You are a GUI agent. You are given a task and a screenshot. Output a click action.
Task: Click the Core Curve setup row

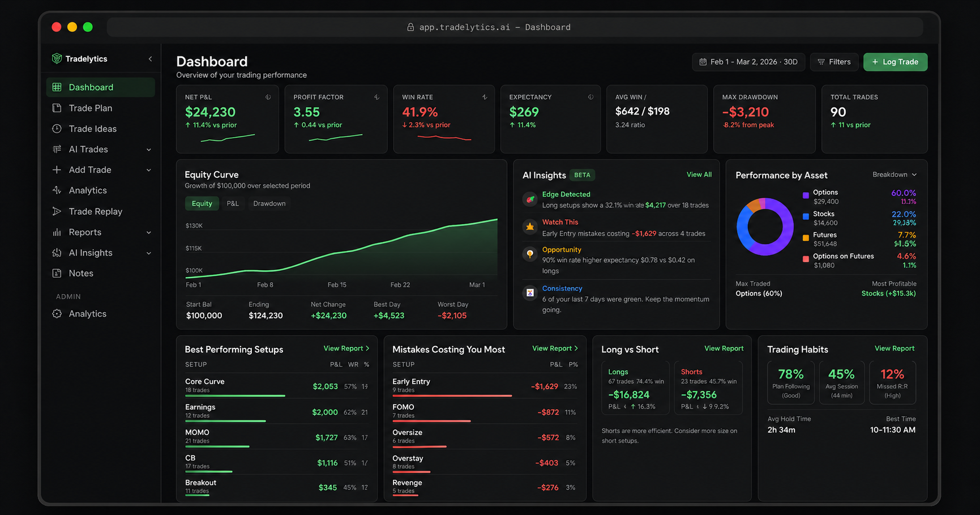(x=277, y=386)
